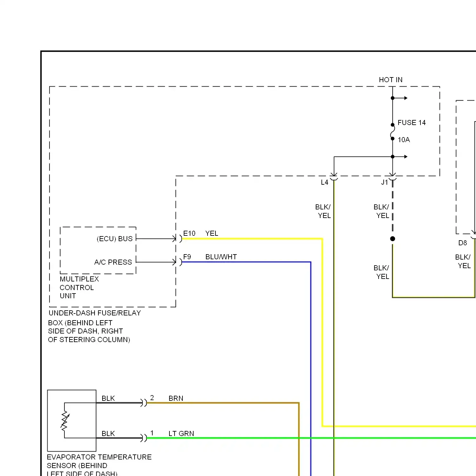This screenshot has width=476, height=476.
Task: Select the MULTIPLEX CONTROL UNIT label
Action: tap(79, 288)
